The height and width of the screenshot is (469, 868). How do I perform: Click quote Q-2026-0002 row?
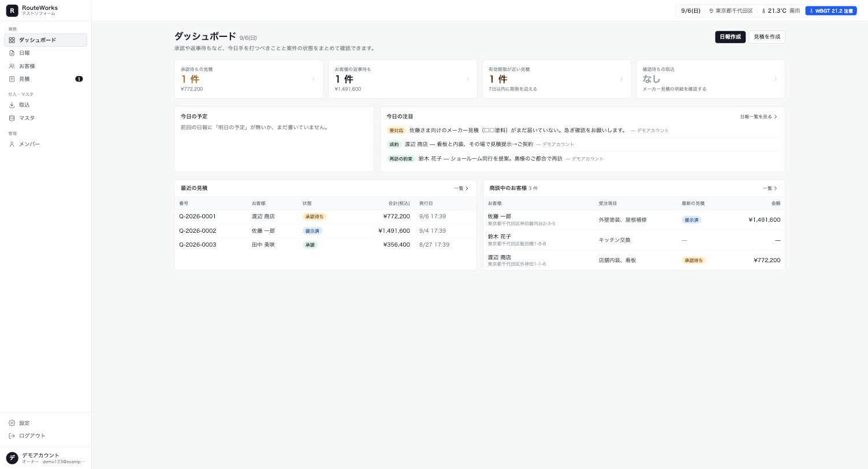click(x=325, y=230)
